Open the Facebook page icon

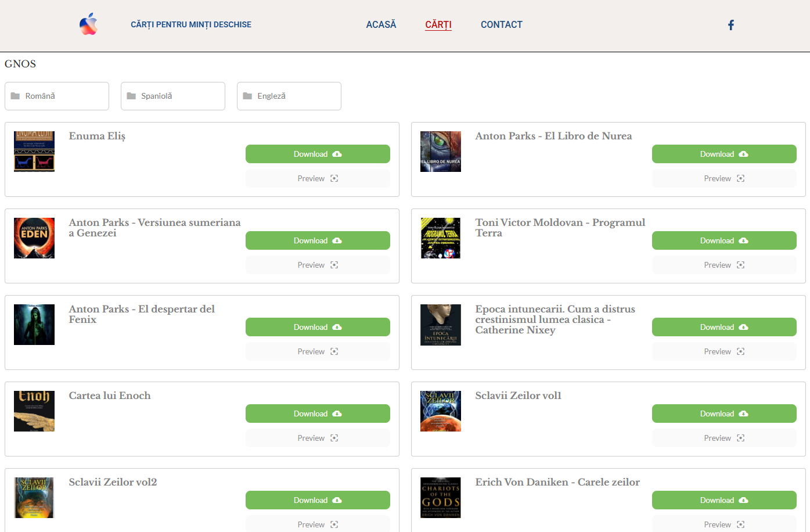tap(731, 25)
